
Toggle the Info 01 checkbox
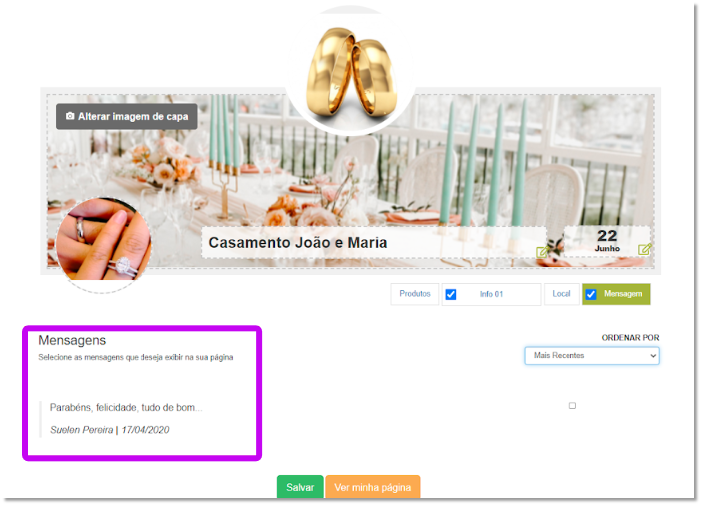[x=451, y=295]
